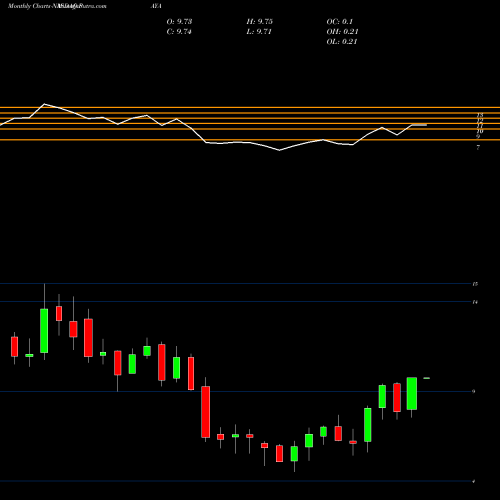Click the AYA ticker symbol label

(156, 6)
